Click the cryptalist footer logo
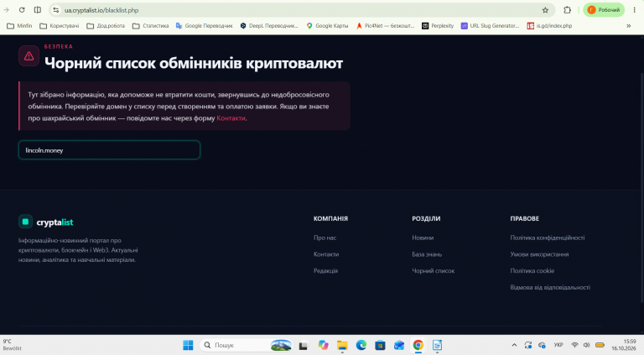This screenshot has height=355, width=644. [x=45, y=222]
